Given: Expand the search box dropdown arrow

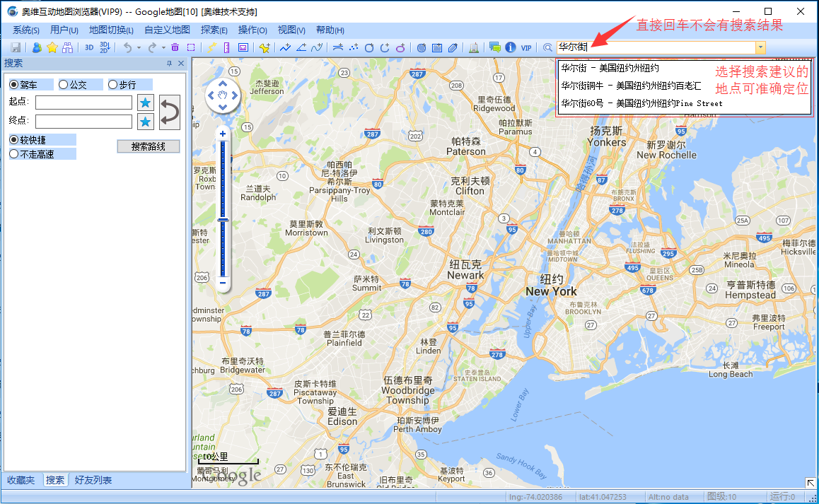Looking at the screenshot, I should click(760, 47).
